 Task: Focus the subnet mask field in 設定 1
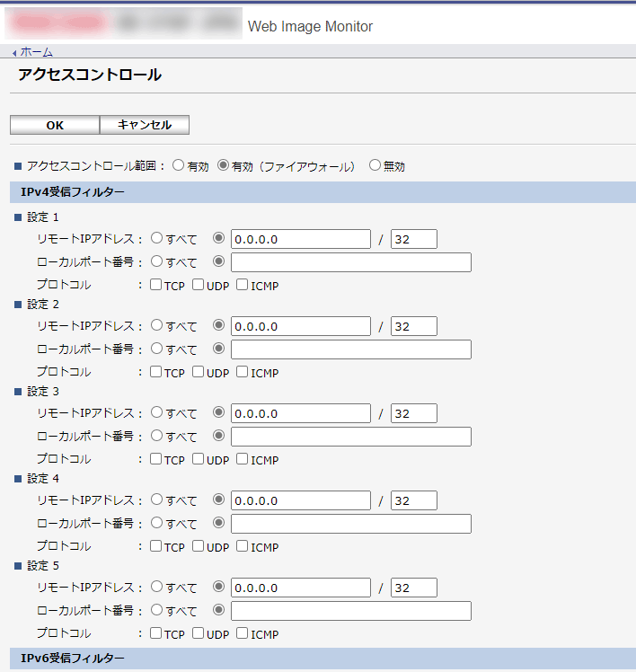413,239
